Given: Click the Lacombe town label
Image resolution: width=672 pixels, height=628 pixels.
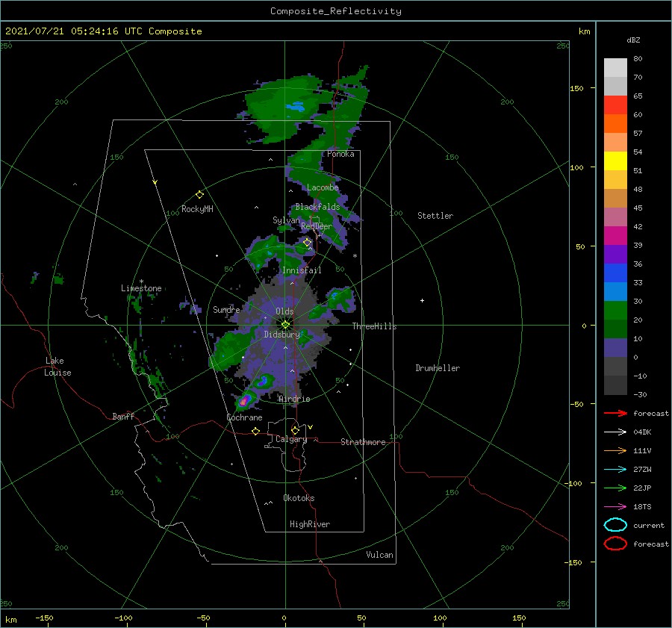Looking at the screenshot, I should click(323, 187).
